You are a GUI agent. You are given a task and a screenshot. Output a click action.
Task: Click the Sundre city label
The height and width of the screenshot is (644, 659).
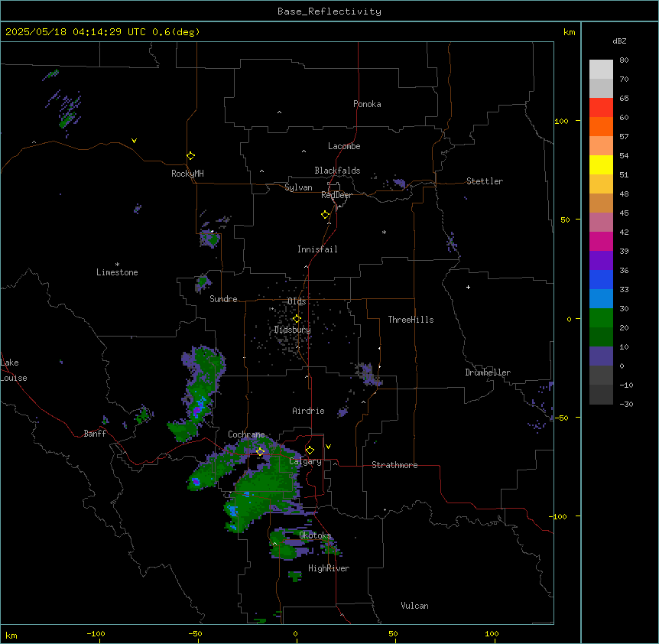(223, 299)
